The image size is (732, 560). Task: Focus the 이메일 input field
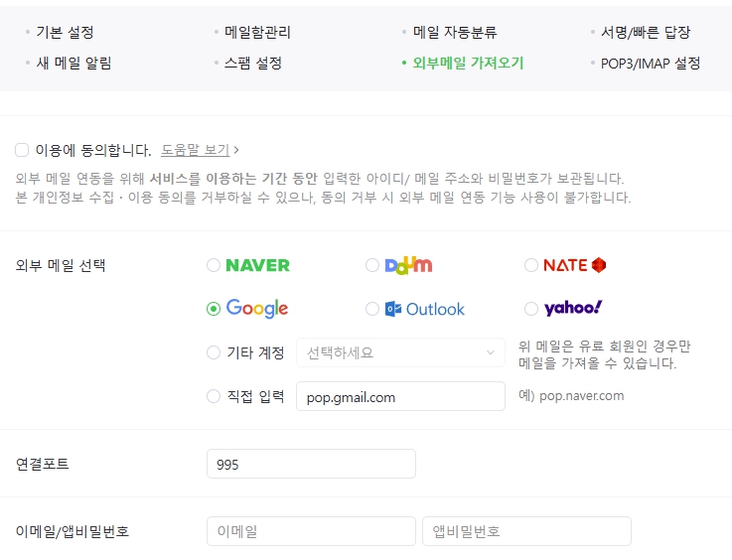click(x=311, y=531)
